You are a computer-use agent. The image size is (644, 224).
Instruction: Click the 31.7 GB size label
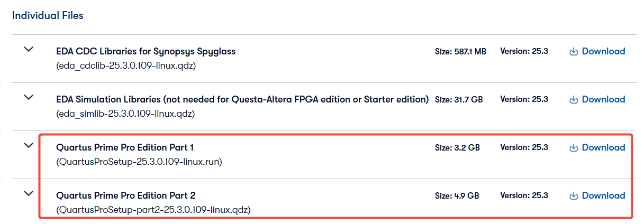point(459,99)
